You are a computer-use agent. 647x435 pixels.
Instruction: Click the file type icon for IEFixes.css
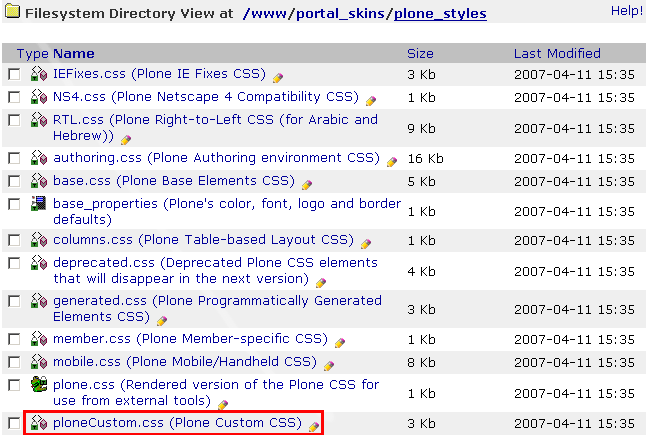[39, 74]
